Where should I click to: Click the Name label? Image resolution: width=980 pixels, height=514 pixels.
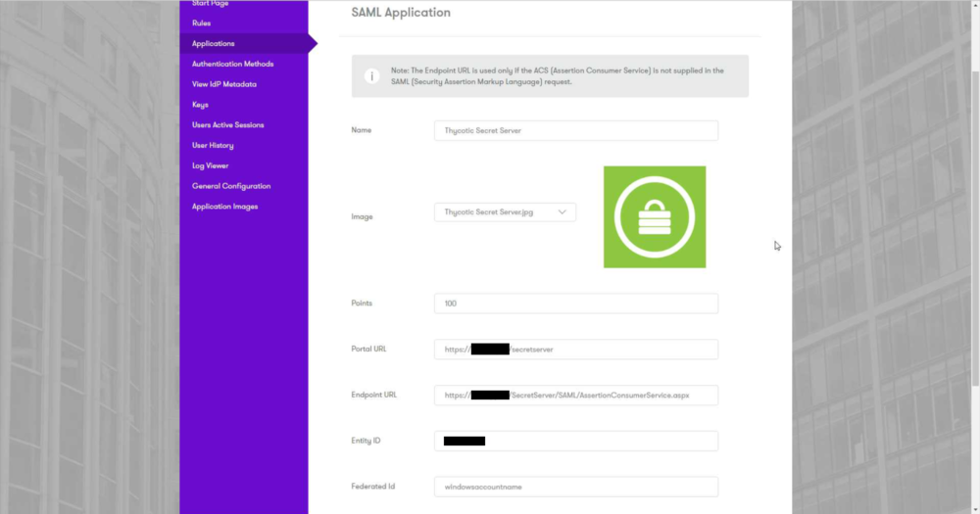click(362, 130)
